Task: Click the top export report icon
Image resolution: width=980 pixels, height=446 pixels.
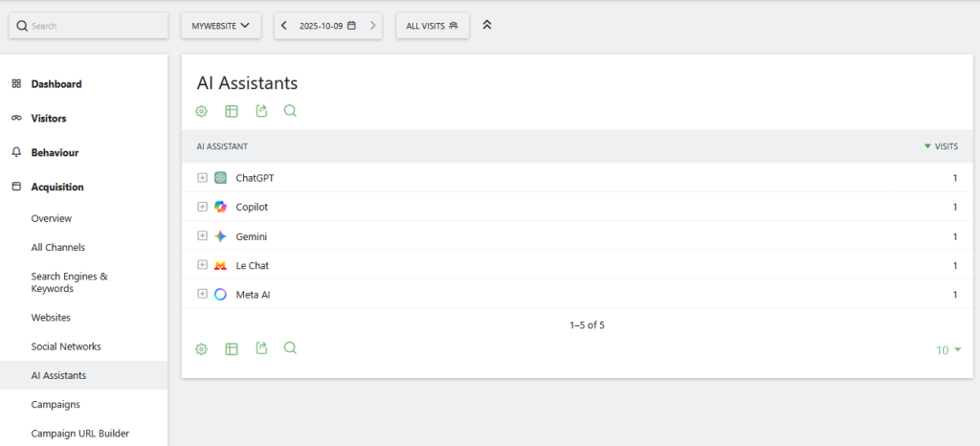Action: (x=261, y=111)
